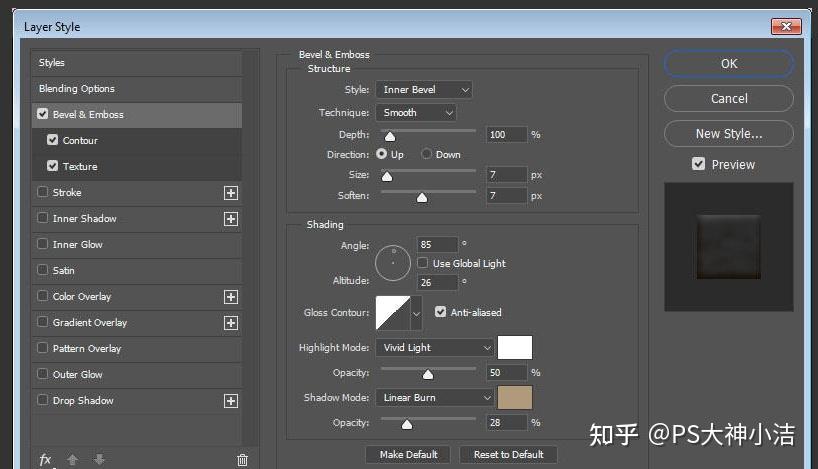Enable the Satin checkbox
Image resolution: width=818 pixels, height=469 pixels.
coord(42,270)
